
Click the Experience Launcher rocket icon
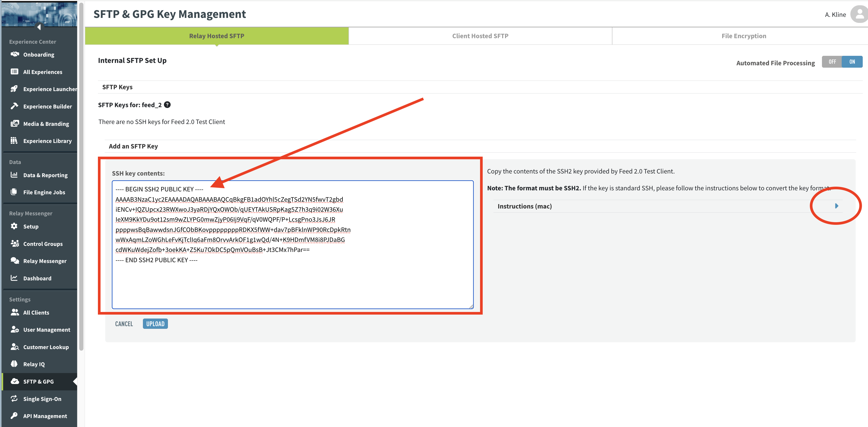click(x=14, y=89)
